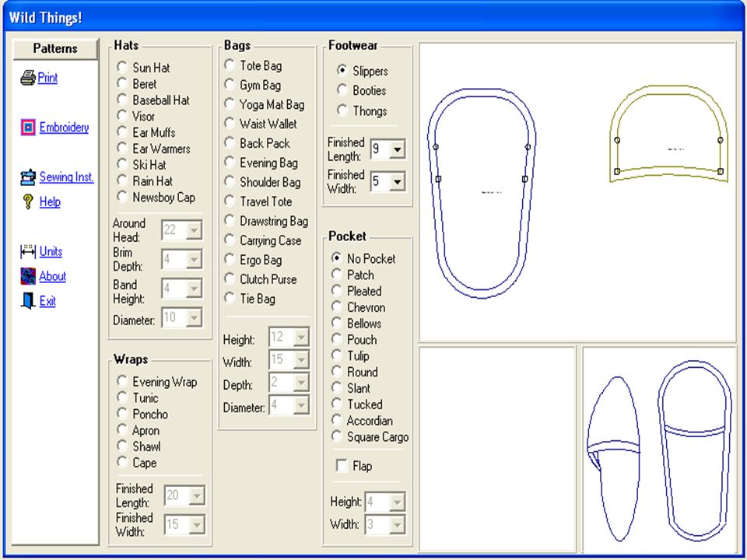Open the Wraps Finished Length dropdown
This screenshot has width=747, height=560.
[197, 495]
